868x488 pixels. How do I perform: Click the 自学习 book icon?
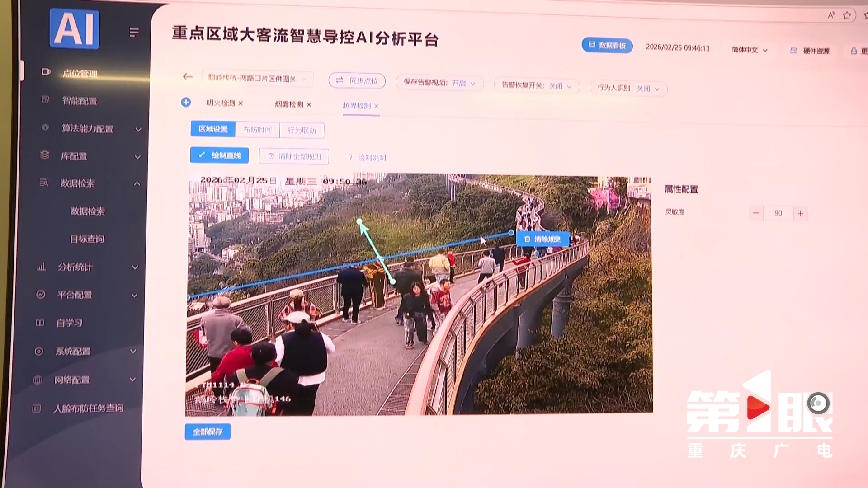(x=39, y=323)
